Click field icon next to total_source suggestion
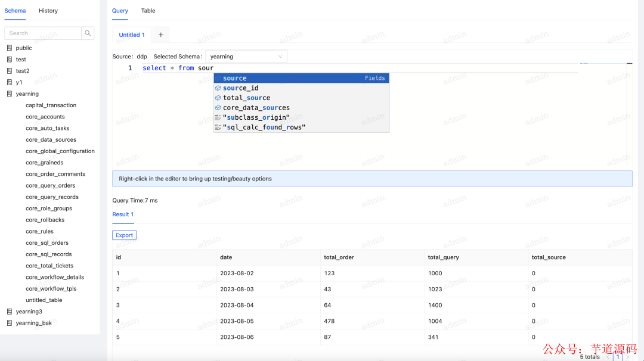Screen dimensions: 644x361 [218, 98]
